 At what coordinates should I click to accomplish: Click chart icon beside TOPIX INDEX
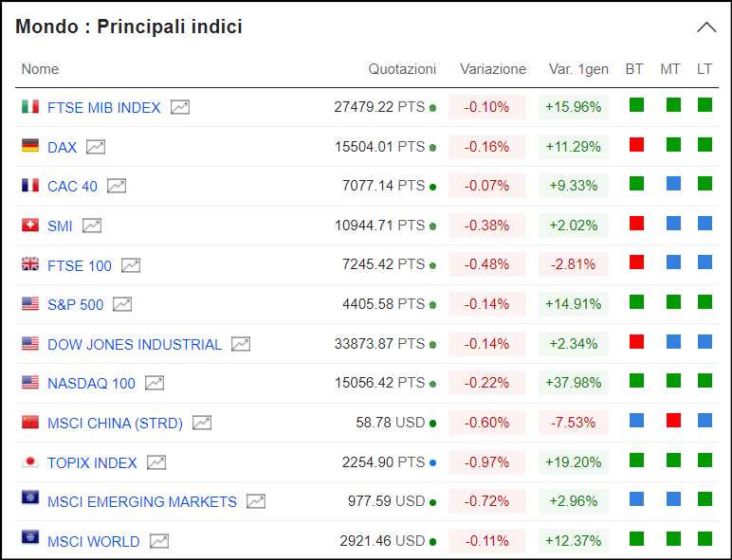(156, 462)
